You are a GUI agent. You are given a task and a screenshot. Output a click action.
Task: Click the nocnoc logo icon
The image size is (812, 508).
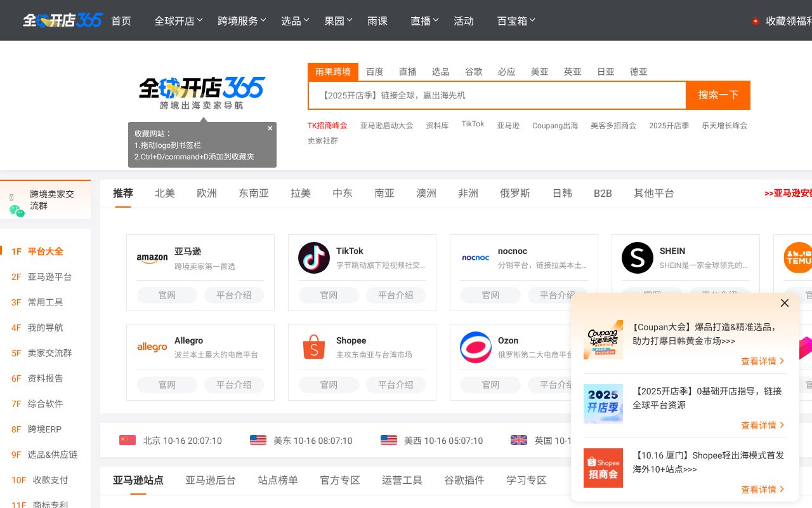476,257
